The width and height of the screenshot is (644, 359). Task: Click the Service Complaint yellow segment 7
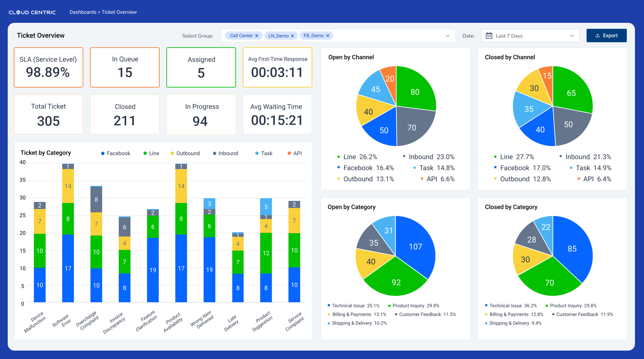pos(294,221)
